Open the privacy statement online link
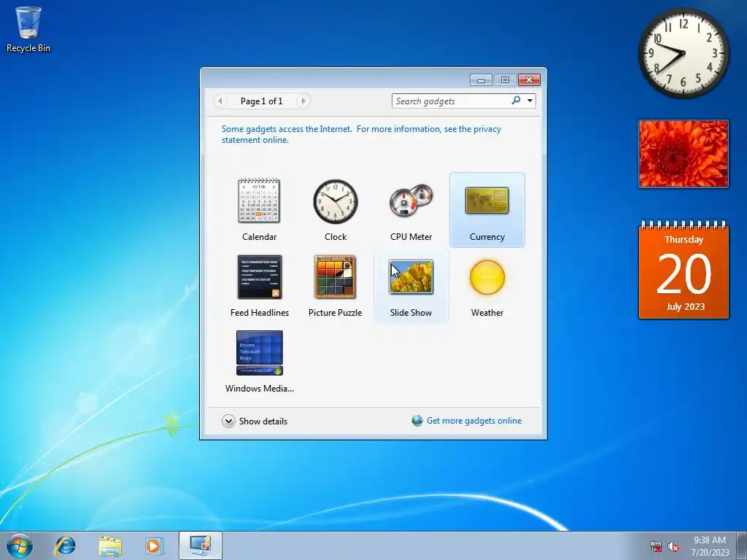This screenshot has height=560, width=747. tap(361, 134)
